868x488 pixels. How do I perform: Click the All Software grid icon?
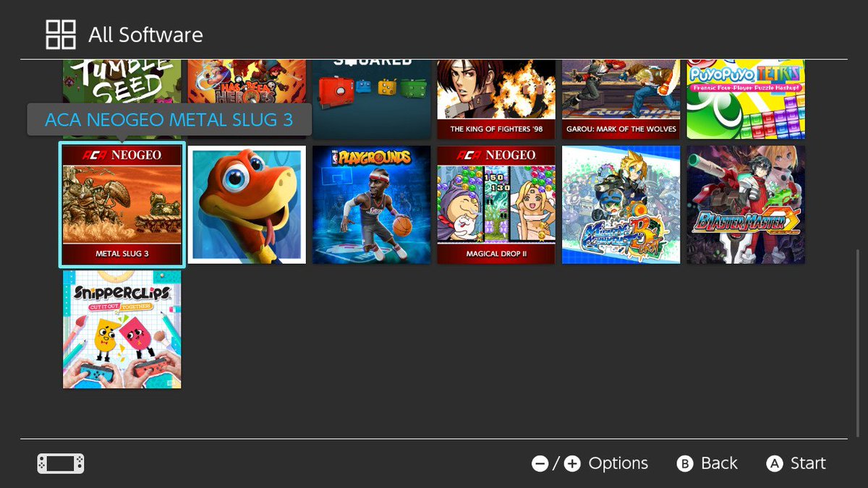coord(61,35)
